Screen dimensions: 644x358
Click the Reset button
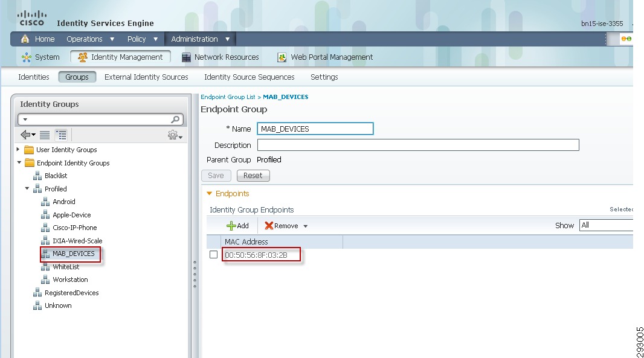(253, 176)
